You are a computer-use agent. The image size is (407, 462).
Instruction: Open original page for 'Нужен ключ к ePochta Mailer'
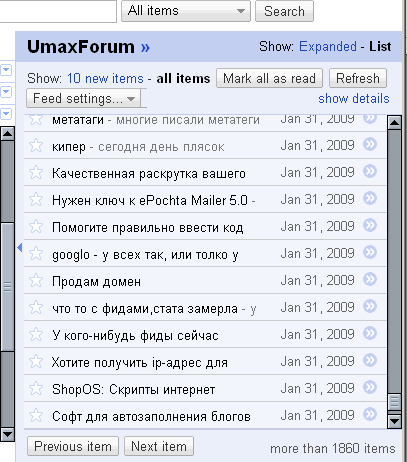[x=370, y=198]
